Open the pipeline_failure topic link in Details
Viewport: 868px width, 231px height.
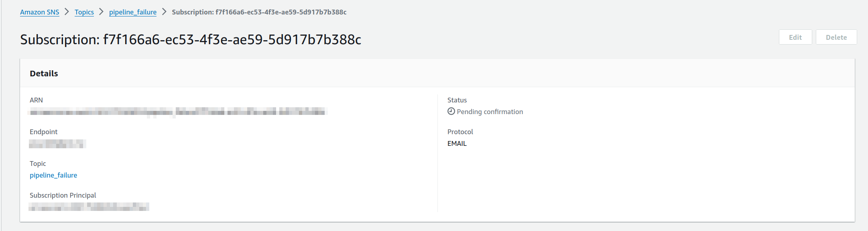[x=53, y=175]
